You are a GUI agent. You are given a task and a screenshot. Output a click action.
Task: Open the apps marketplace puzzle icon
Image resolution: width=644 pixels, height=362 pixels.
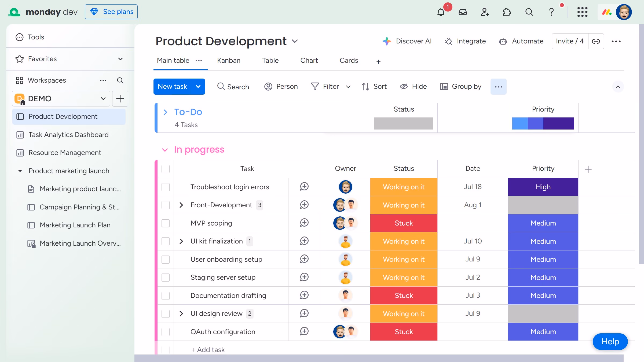pyautogui.click(x=507, y=12)
